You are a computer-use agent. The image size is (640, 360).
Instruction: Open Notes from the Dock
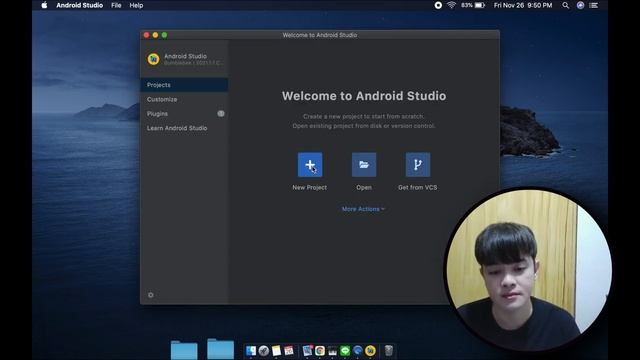pos(276,351)
